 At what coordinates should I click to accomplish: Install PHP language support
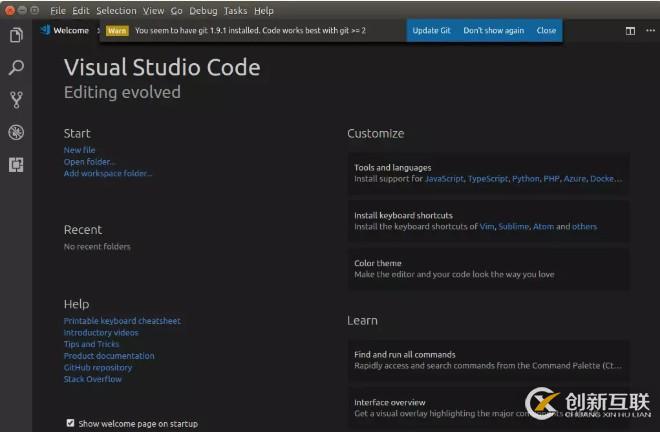[551, 179]
